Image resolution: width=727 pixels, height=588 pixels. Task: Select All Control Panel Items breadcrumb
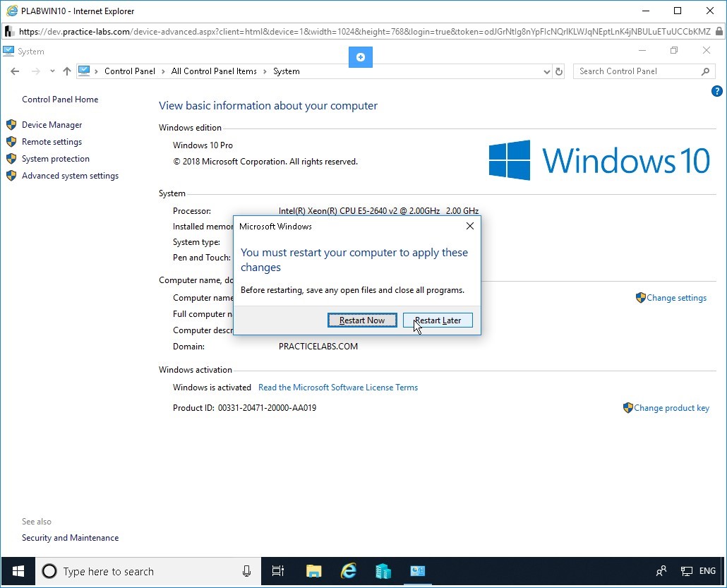214,71
